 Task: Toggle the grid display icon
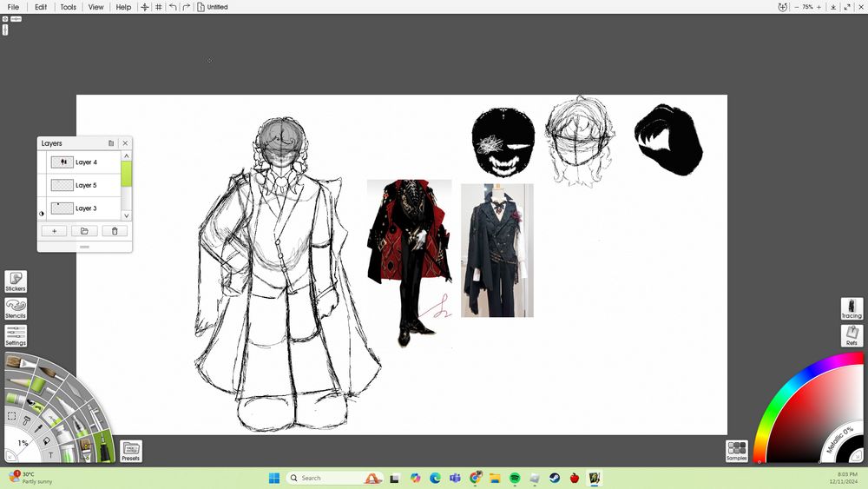click(x=158, y=7)
